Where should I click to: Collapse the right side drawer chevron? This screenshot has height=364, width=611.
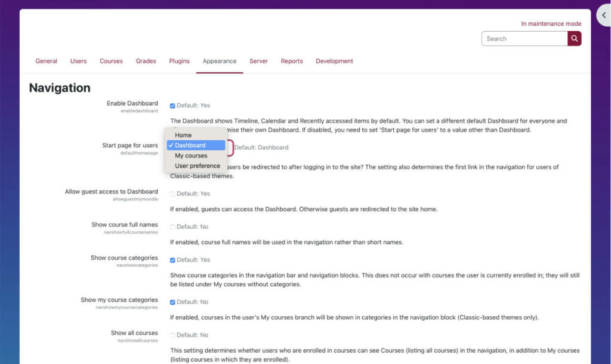tap(604, 14)
